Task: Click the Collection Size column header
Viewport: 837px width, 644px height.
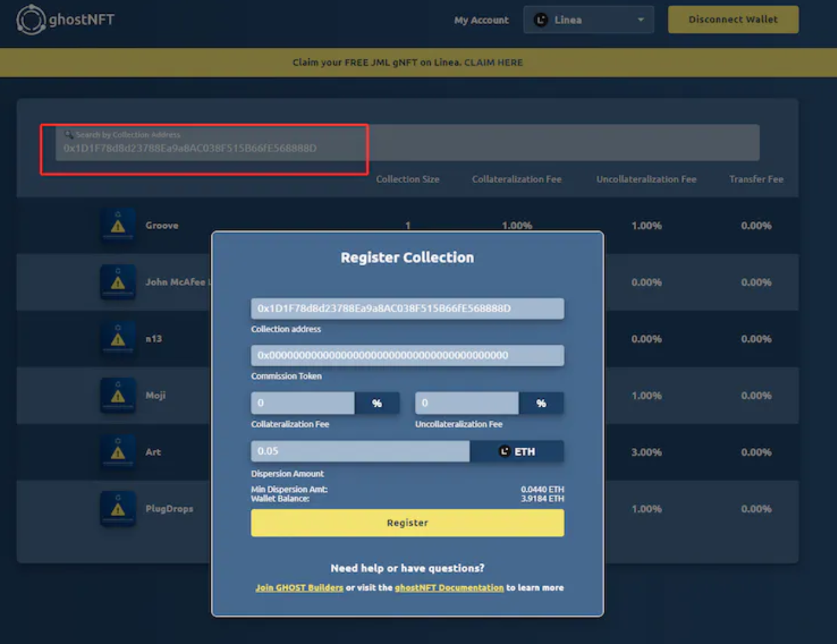Action: pos(408,179)
